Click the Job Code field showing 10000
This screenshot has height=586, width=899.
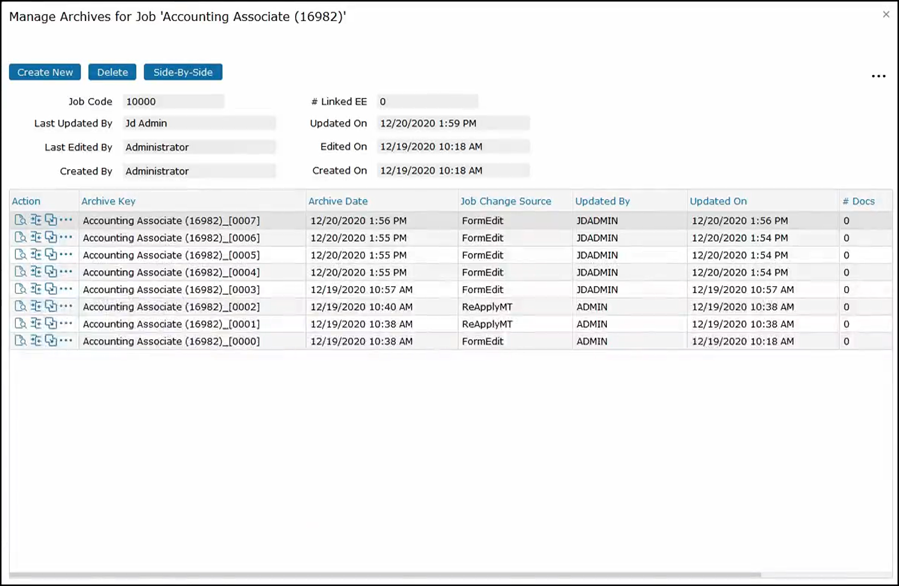pyautogui.click(x=173, y=101)
